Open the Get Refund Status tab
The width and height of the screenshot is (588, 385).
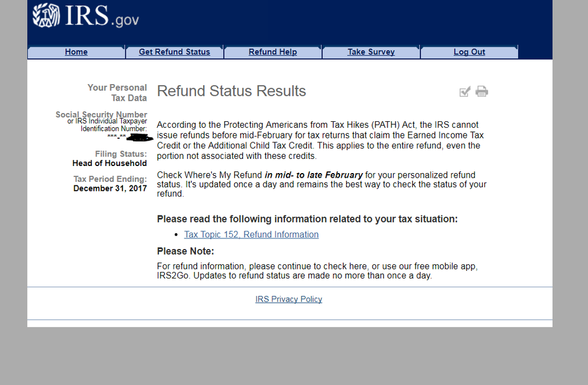click(x=174, y=52)
